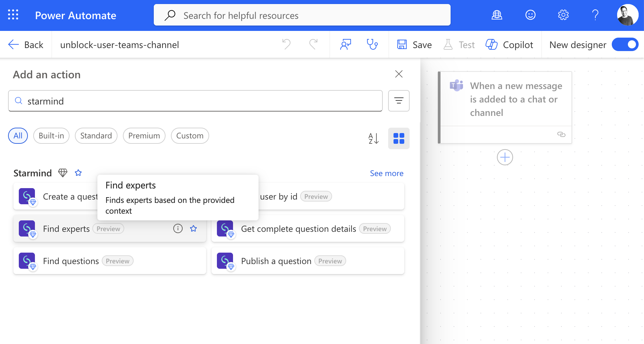Screen dimensions: 644x344
Task: Sort results alphabetically A to Z
Action: point(374,138)
